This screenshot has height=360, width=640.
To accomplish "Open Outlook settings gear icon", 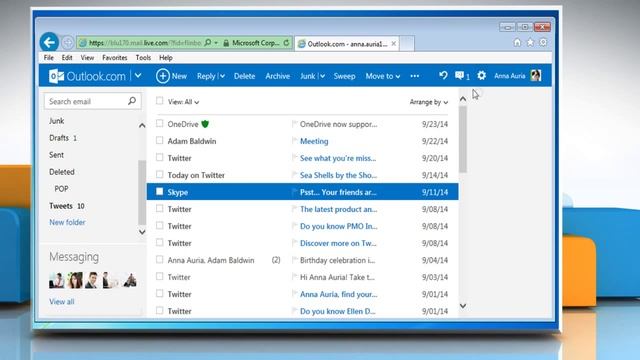I will [x=482, y=76].
